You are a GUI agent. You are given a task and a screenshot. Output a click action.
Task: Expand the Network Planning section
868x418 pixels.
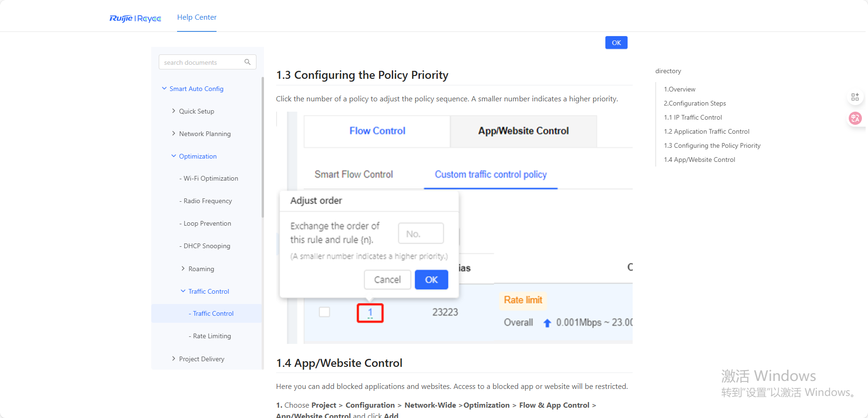[x=173, y=133]
